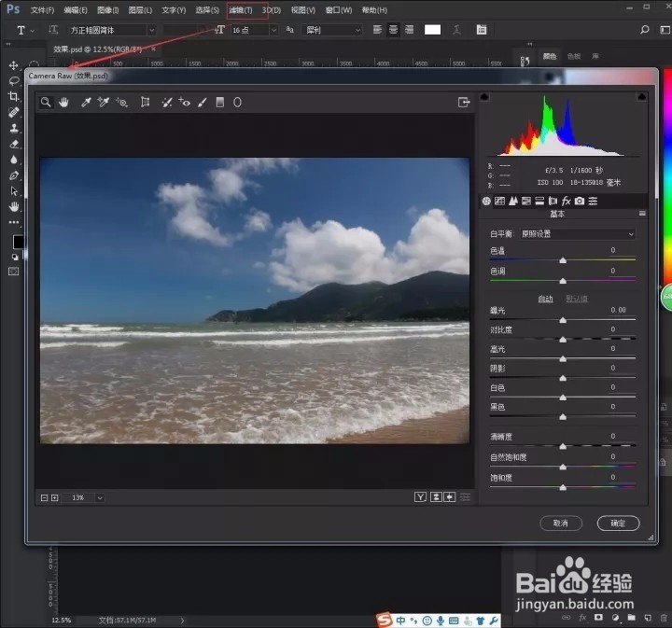
Task: Click the 自动 link
Action: tap(545, 299)
